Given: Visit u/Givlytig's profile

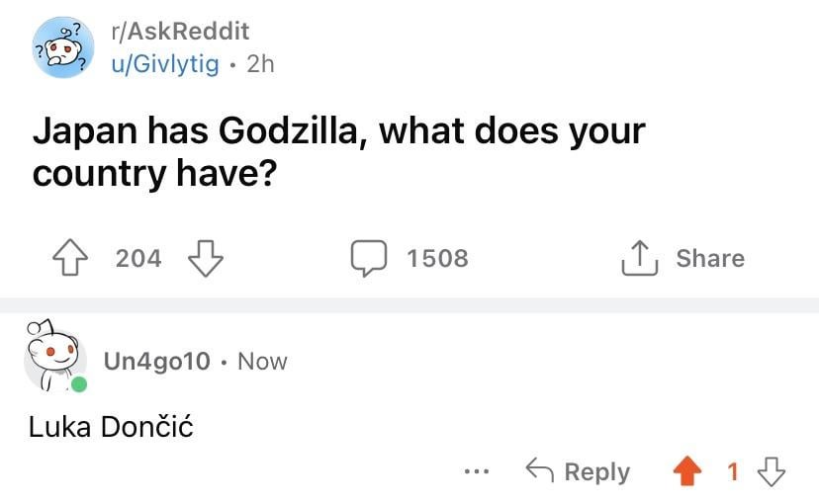Looking at the screenshot, I should pyautogui.click(x=165, y=64).
